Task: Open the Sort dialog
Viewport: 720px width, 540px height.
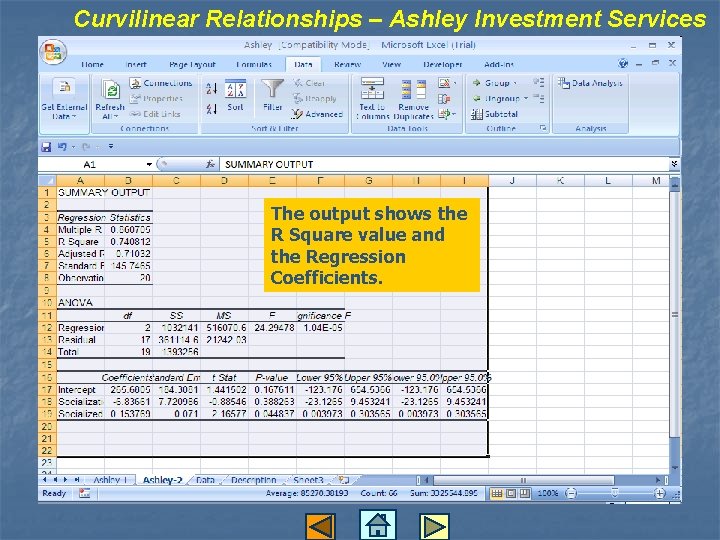Action: tap(235, 95)
